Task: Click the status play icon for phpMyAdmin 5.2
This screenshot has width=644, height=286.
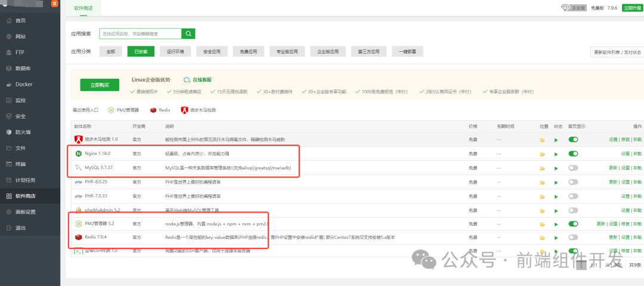Action: point(556,210)
